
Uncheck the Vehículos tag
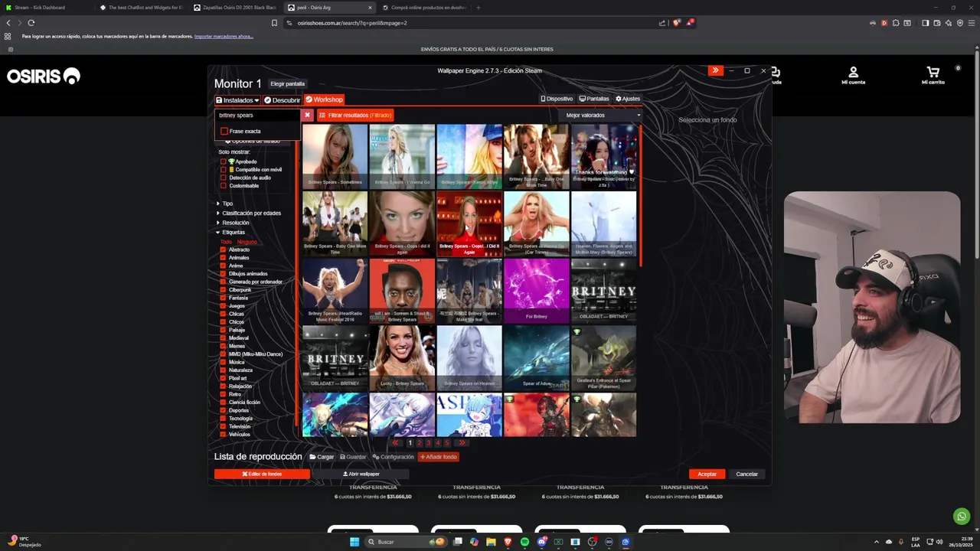(224, 434)
